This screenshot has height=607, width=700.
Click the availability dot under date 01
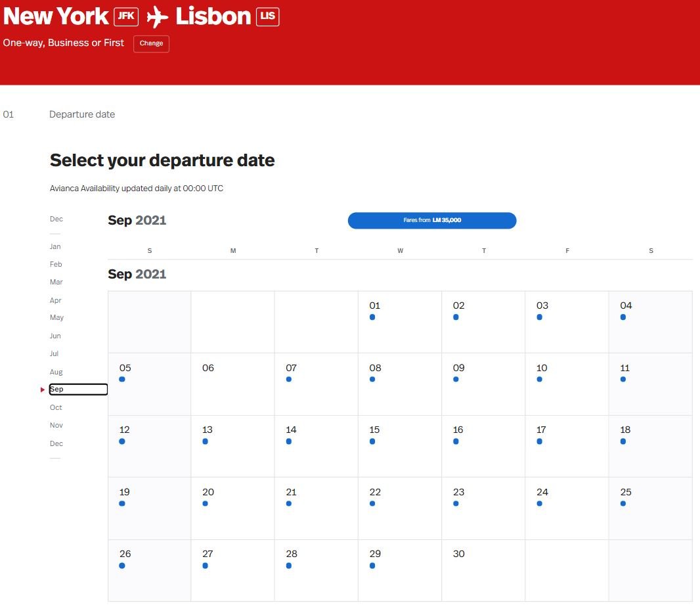[372, 317]
